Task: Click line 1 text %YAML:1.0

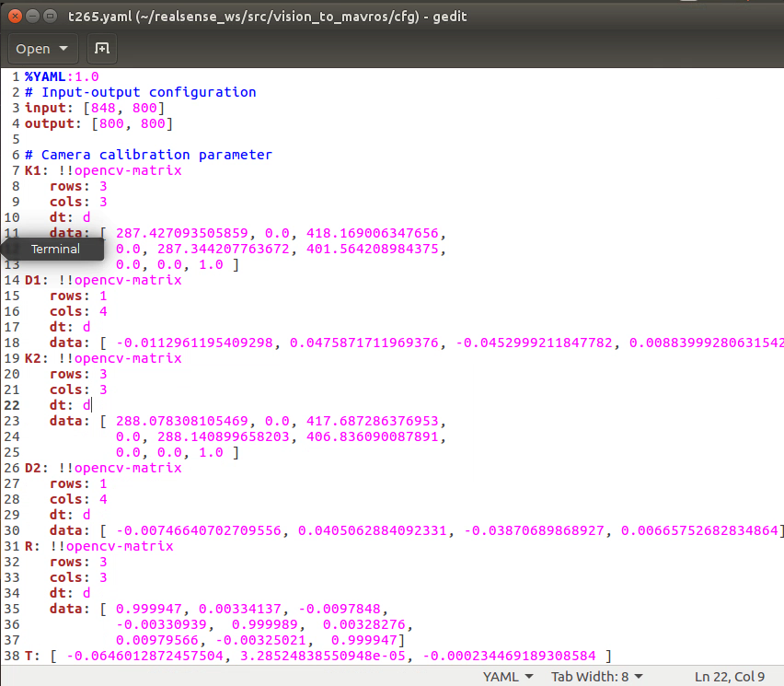Action: click(62, 76)
